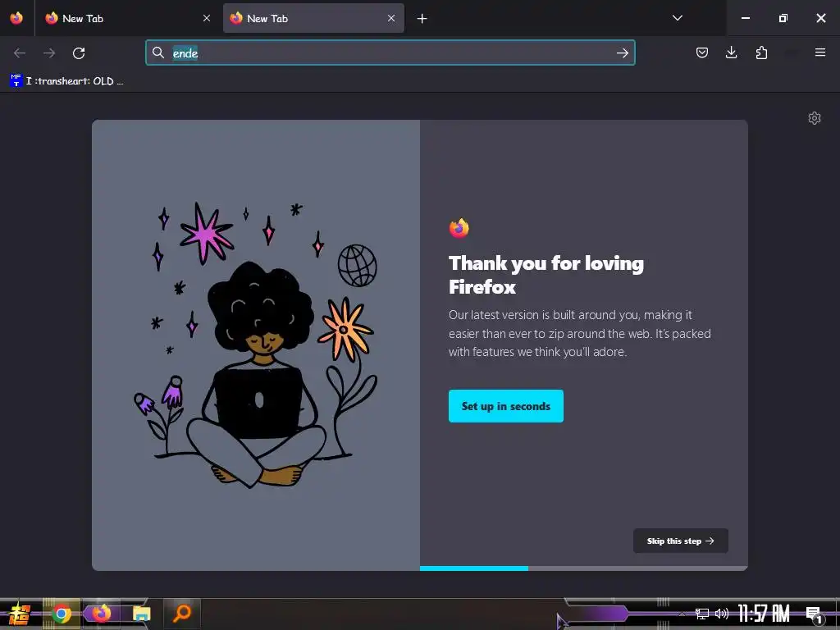Open the volume control in system tray

tap(722, 614)
